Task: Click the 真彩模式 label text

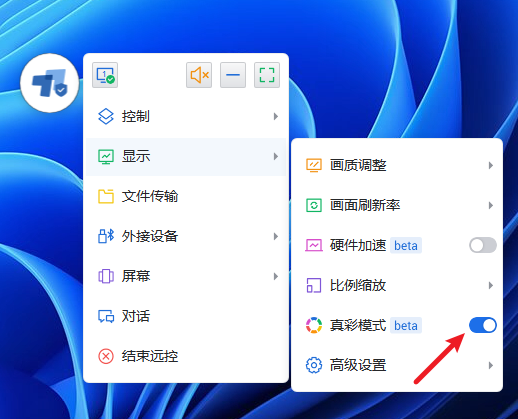Action: click(x=358, y=325)
